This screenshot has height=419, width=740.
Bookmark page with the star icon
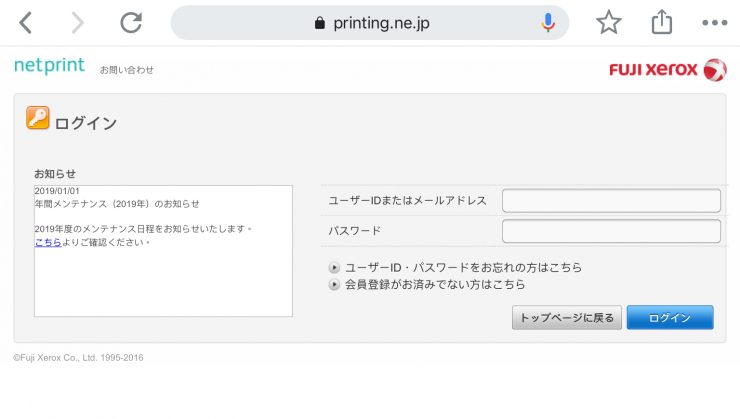click(x=608, y=22)
